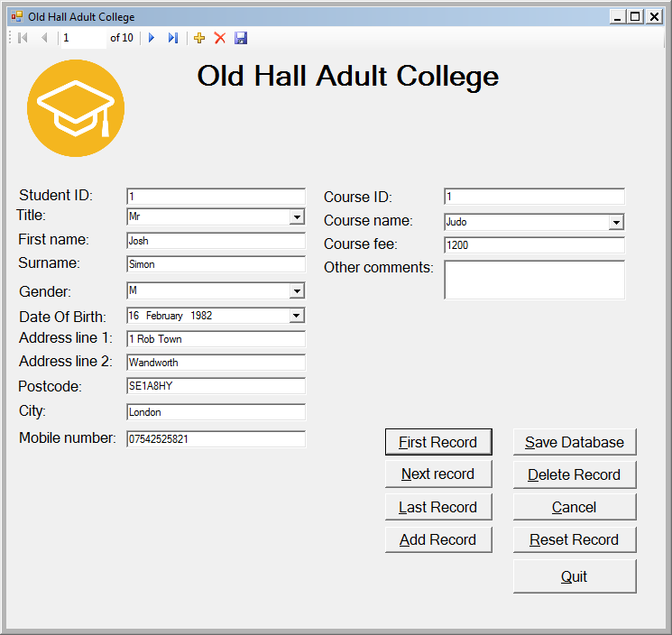The image size is (672, 635).
Task: Click the Reset Record button
Action: tap(575, 539)
